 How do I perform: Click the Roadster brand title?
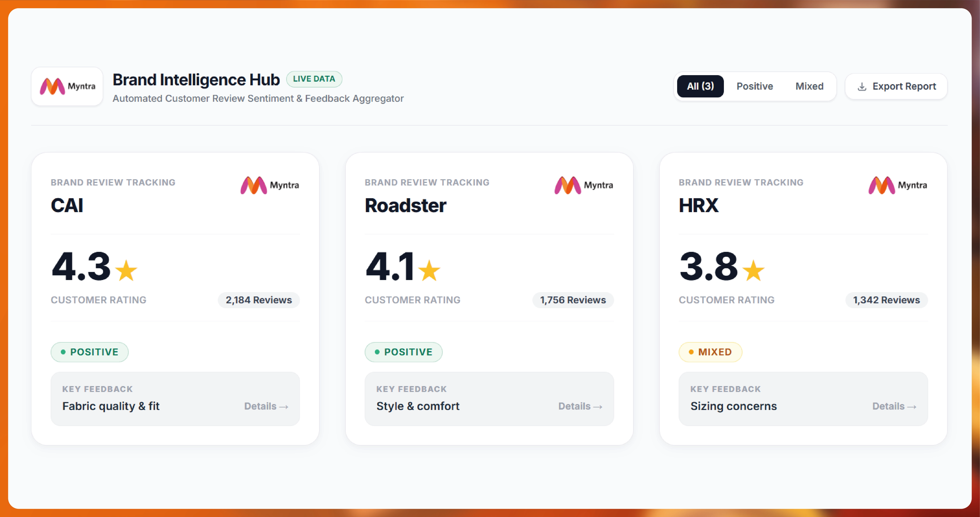pos(406,206)
